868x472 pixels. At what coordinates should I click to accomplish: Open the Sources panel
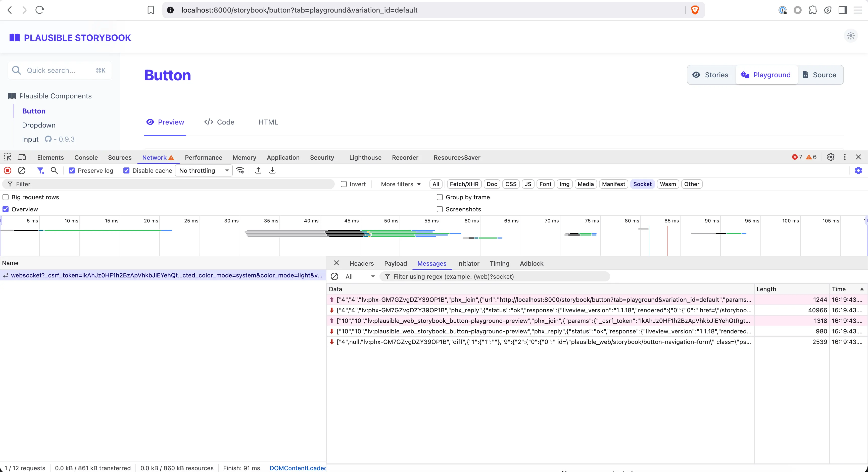click(x=120, y=157)
